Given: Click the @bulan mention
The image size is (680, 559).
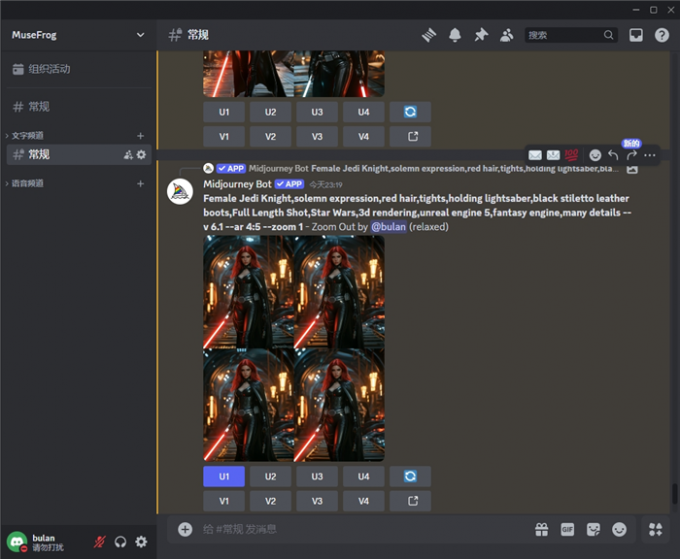Looking at the screenshot, I should tap(389, 226).
